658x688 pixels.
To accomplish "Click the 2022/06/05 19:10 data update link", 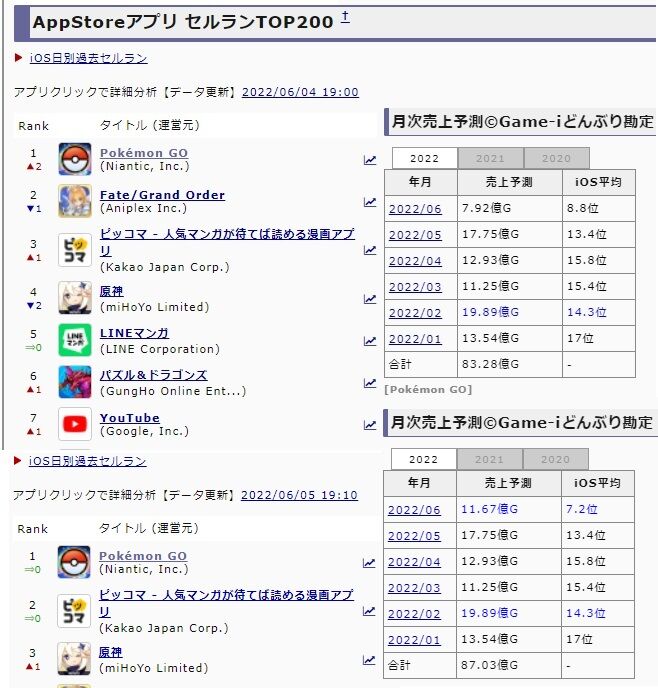I will click(x=300, y=495).
